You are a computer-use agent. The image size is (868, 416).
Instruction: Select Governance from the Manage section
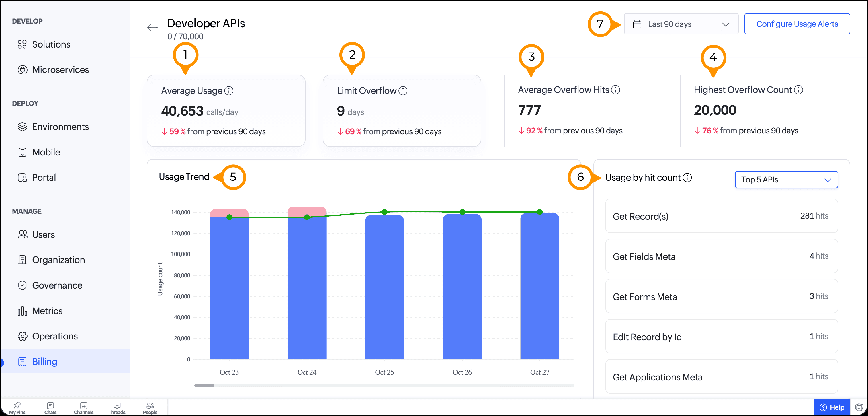(57, 285)
